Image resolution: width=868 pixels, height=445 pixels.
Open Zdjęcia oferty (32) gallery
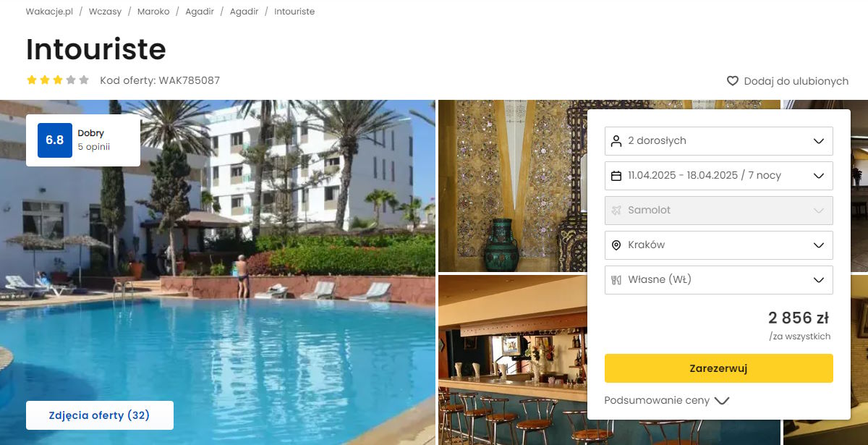coord(100,415)
